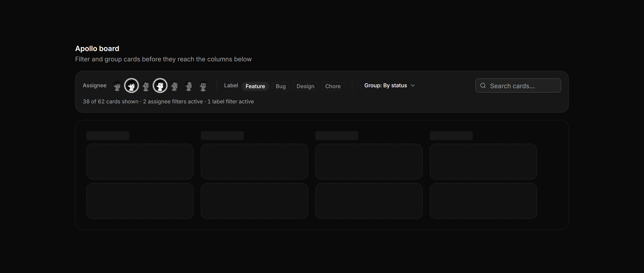The width and height of the screenshot is (644, 273).
Task: Click the Apollo board title
Action: (x=97, y=49)
